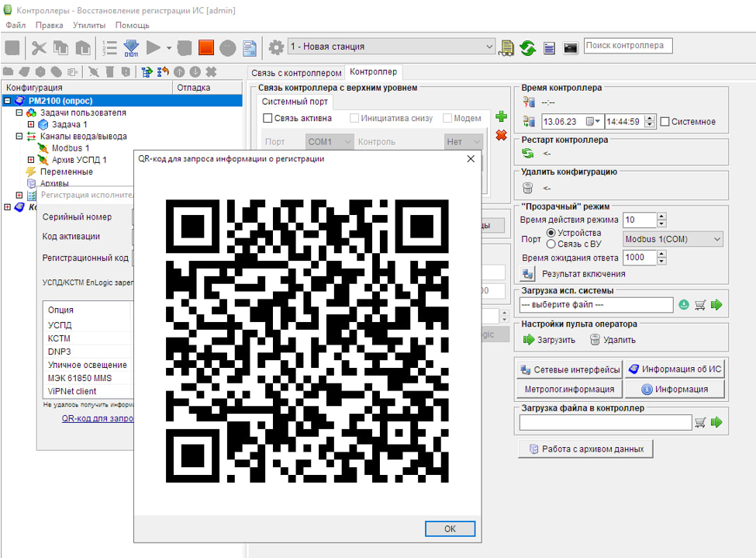Open the Файл menu
The image size is (756, 558).
(16, 25)
